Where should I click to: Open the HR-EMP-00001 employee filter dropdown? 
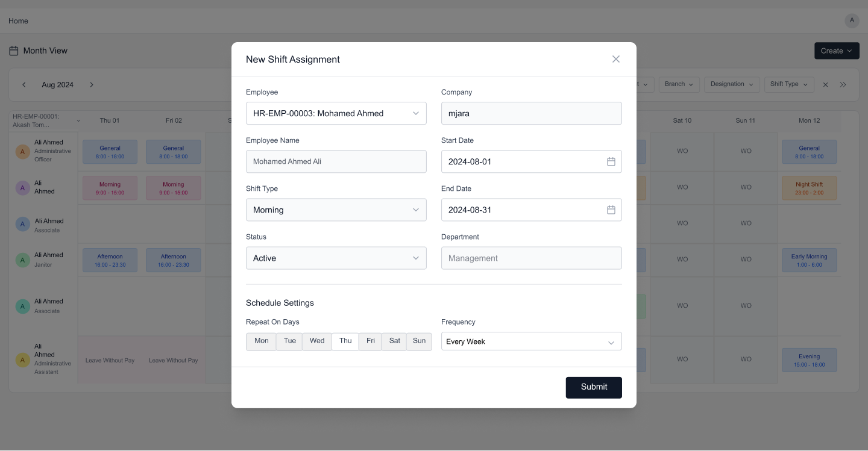click(46, 120)
